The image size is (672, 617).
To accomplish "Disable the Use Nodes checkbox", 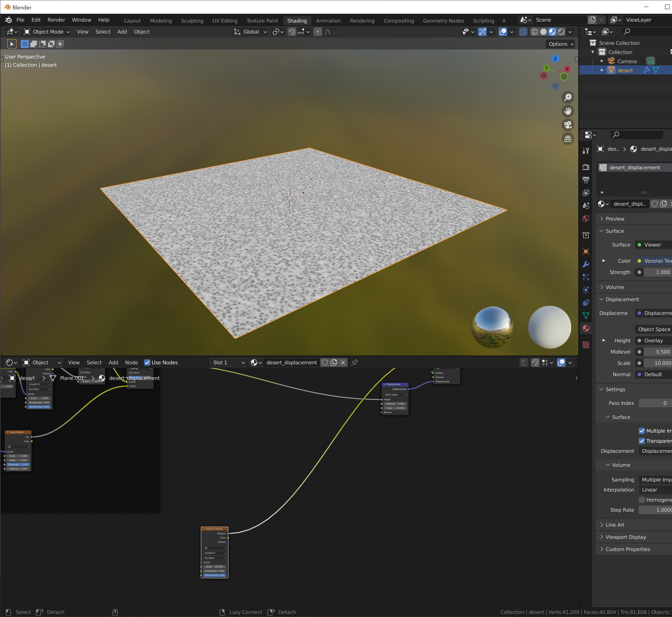I will pyautogui.click(x=147, y=363).
